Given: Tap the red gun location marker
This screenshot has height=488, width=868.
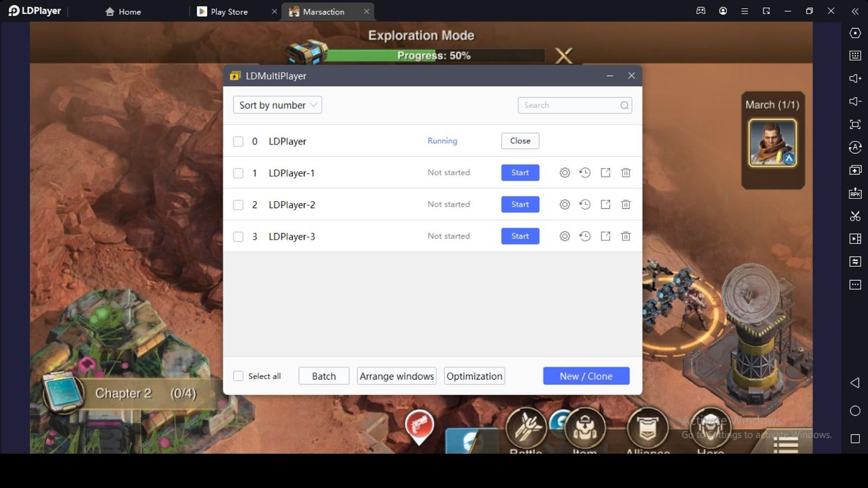Looking at the screenshot, I should pyautogui.click(x=419, y=427).
